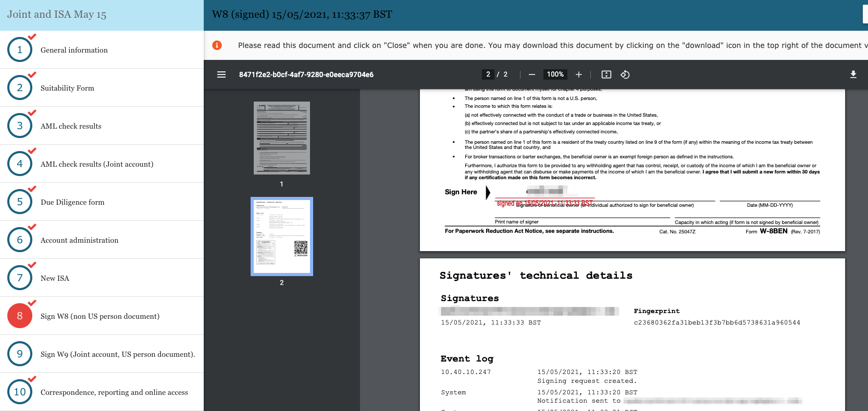Select step 1 circle icon
The width and height of the screenshot is (868, 411).
pyautogui.click(x=20, y=49)
